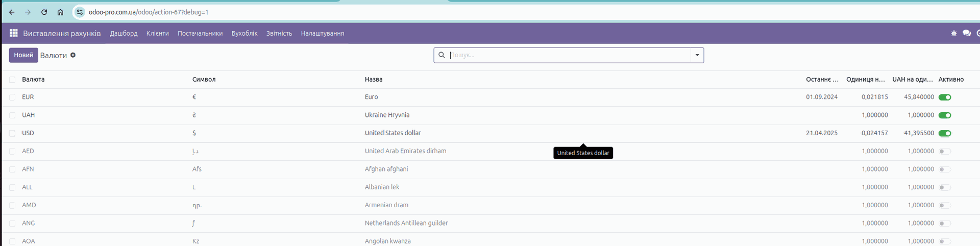Sort by Одиниця н... column header
980x246 pixels.
[x=866, y=80]
